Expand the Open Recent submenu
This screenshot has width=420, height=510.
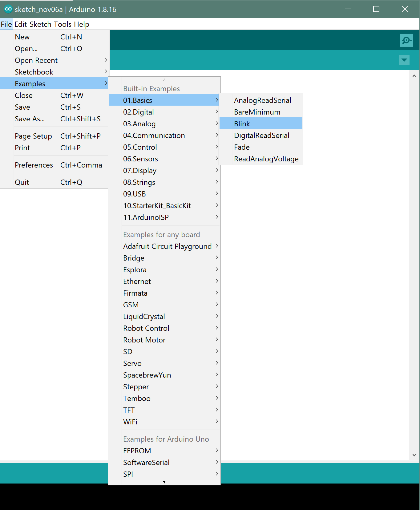tap(54, 60)
